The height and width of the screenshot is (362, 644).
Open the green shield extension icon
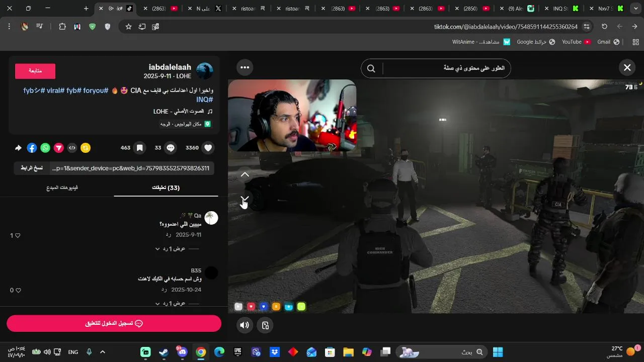(92, 27)
